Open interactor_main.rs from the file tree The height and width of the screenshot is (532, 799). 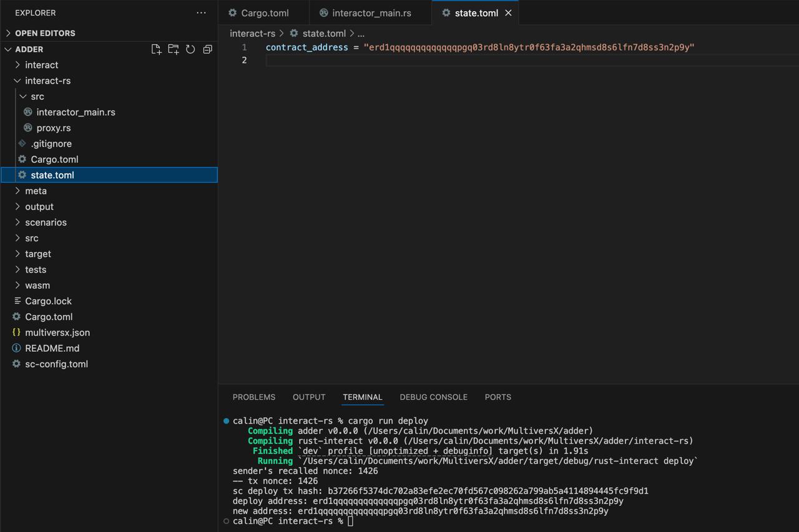click(x=76, y=112)
